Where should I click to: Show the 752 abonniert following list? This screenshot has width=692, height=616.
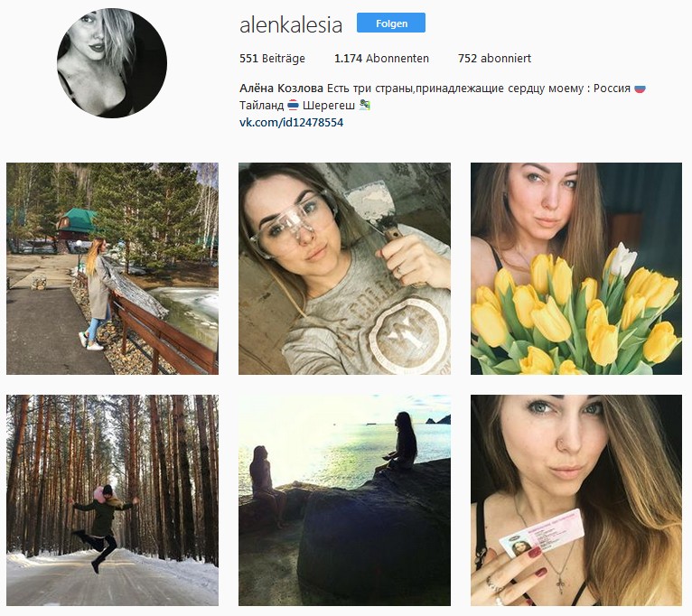coord(494,58)
